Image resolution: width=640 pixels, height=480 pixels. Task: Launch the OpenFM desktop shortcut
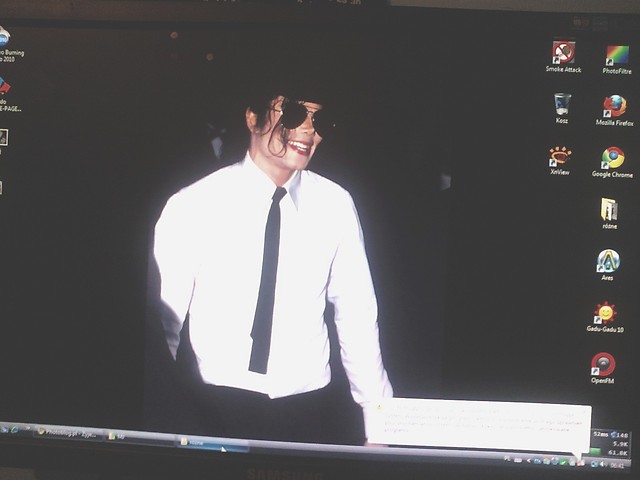tap(603, 368)
